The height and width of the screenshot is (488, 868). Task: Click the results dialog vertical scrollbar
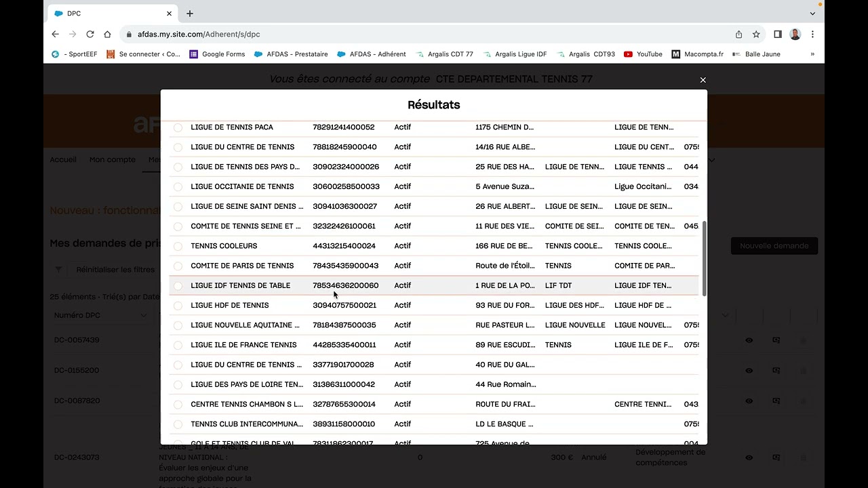(x=703, y=258)
